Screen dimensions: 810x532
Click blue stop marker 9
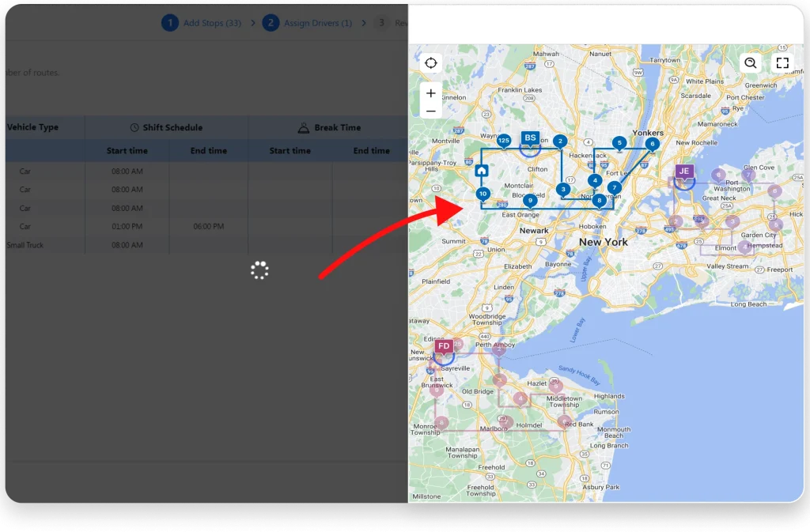tap(530, 200)
